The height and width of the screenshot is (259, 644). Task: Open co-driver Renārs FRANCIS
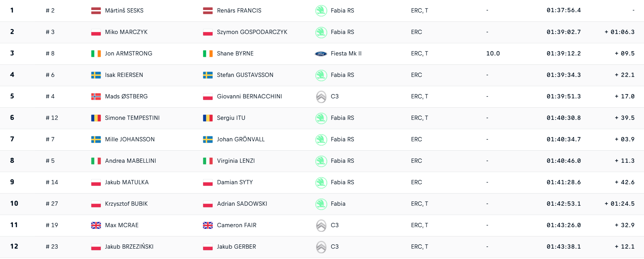click(x=239, y=11)
